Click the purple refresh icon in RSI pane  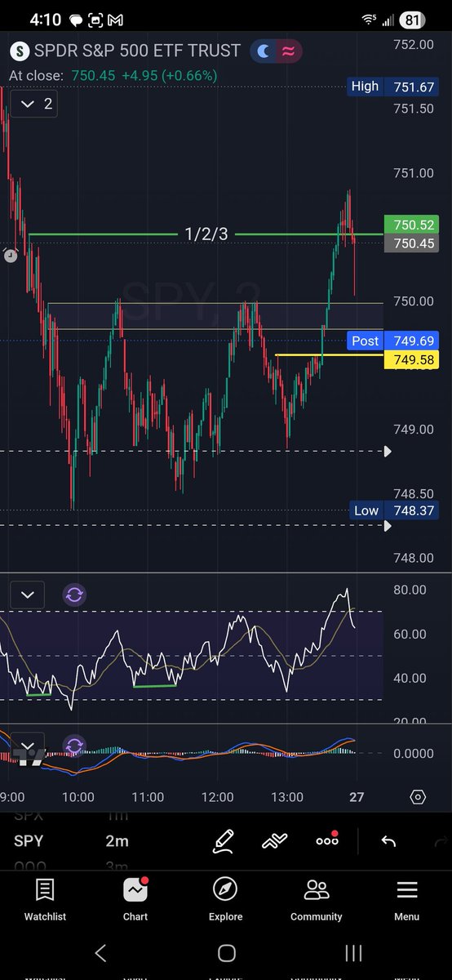(74, 595)
